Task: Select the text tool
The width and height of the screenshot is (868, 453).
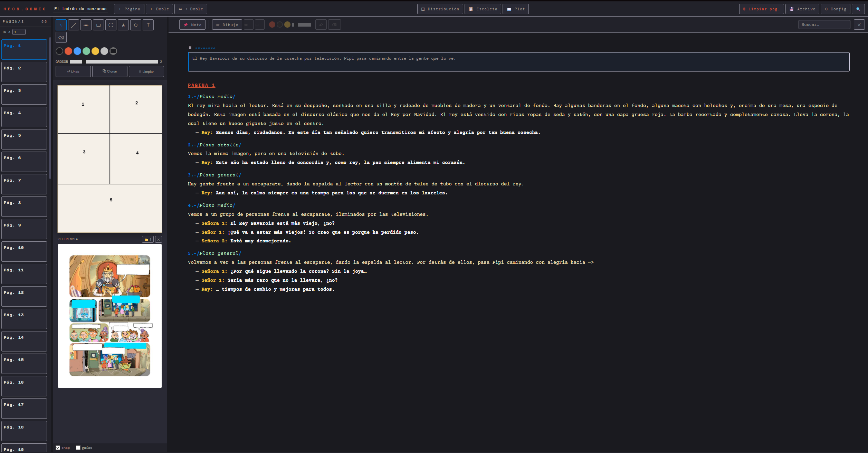Action: click(148, 25)
